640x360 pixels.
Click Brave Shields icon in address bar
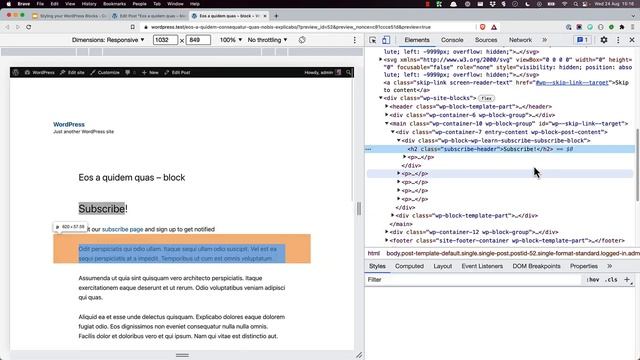click(482, 27)
